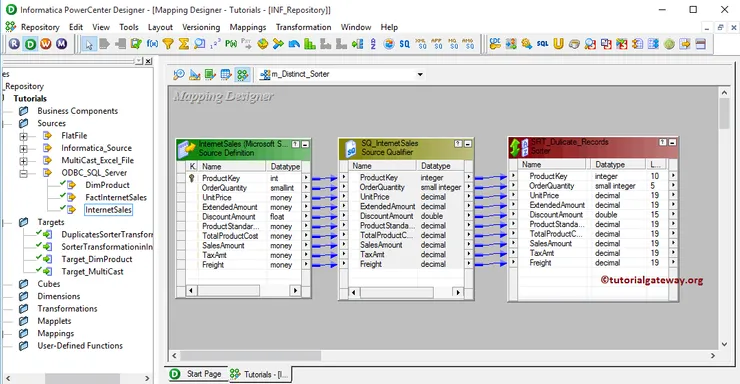Open the Repository Manager R icon
This screenshot has height=384, width=740.
pos(14,44)
